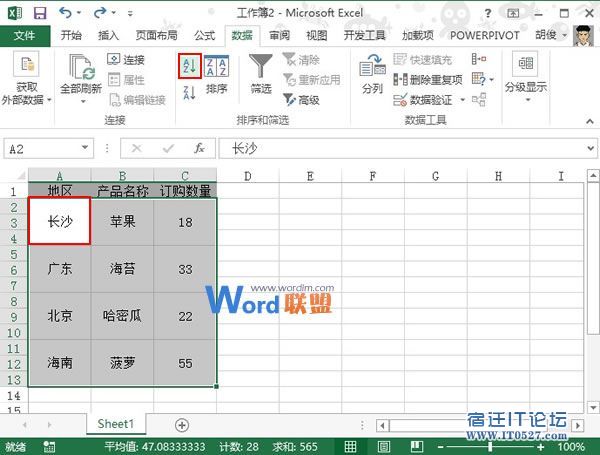Select the Select All corner triangle
The width and height of the screenshot is (600, 455).
coord(20,176)
